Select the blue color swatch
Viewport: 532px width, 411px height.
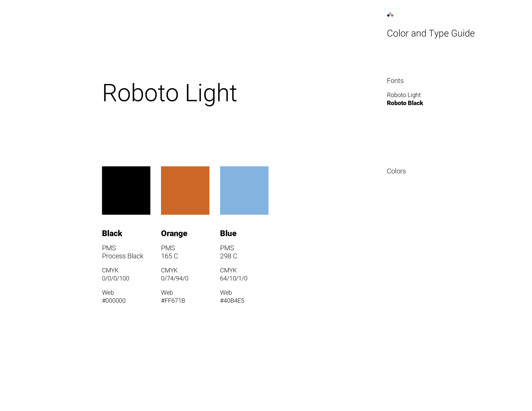click(244, 190)
